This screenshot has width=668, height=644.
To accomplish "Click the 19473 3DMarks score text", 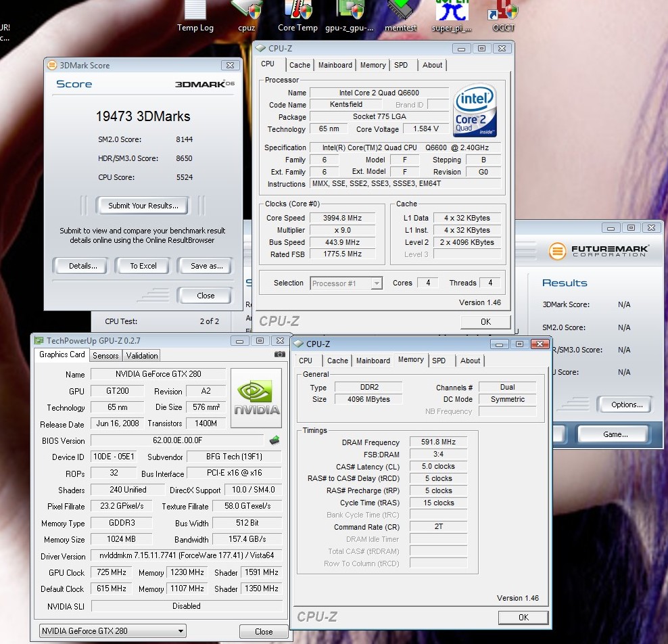I will pyautogui.click(x=143, y=116).
